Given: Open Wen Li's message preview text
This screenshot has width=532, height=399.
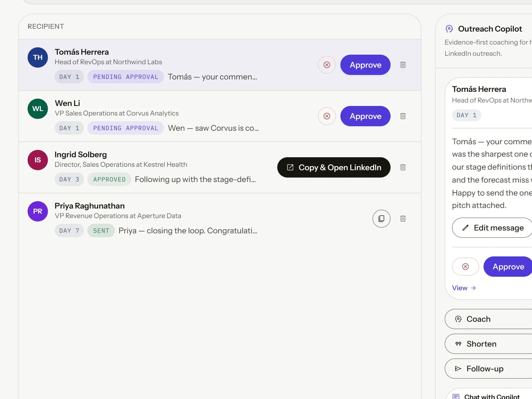Looking at the screenshot, I should click(x=213, y=128).
